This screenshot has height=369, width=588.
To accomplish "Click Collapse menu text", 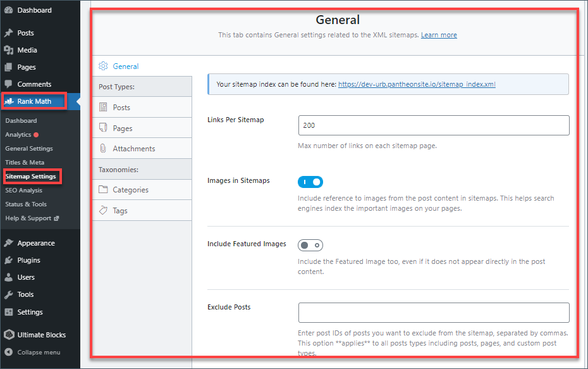I will [39, 352].
